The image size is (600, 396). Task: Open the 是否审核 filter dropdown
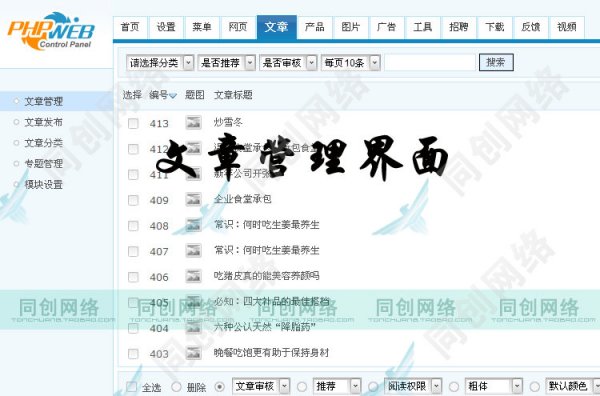(x=288, y=63)
